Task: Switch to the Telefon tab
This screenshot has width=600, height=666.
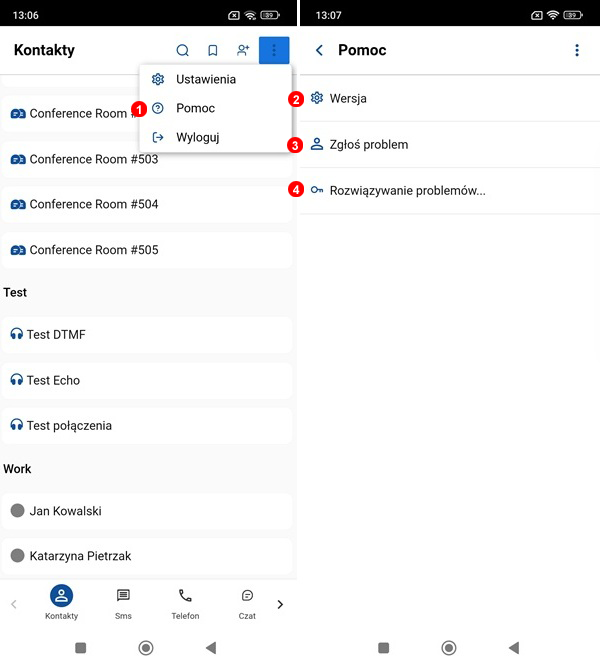Action: pyautogui.click(x=185, y=603)
